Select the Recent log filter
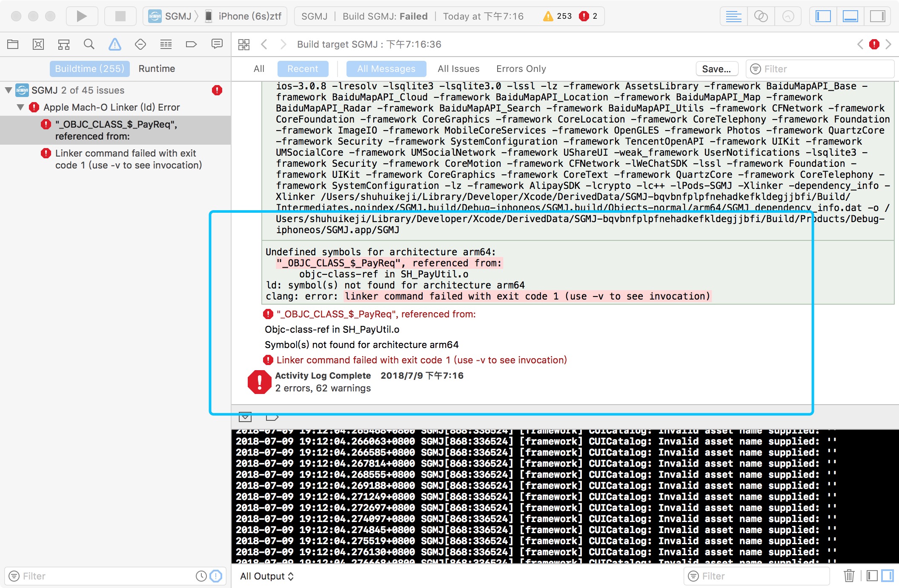This screenshot has width=899, height=588. pyautogui.click(x=303, y=69)
